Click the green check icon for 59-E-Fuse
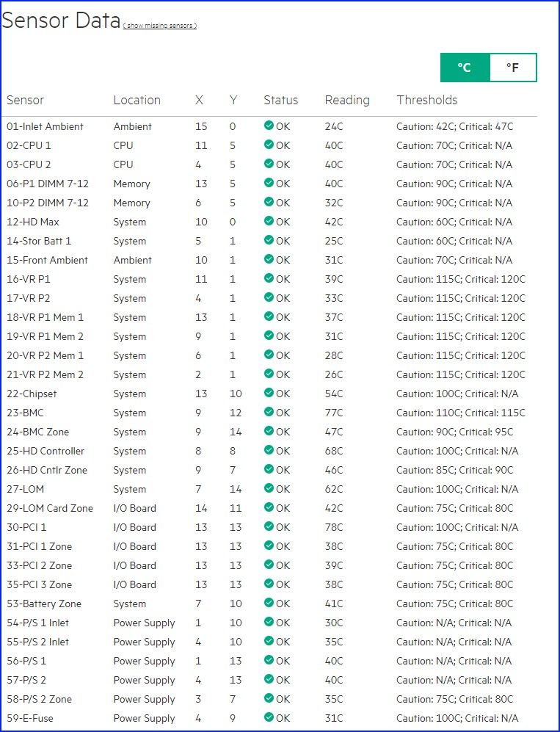The height and width of the screenshot is (732, 560). click(269, 717)
